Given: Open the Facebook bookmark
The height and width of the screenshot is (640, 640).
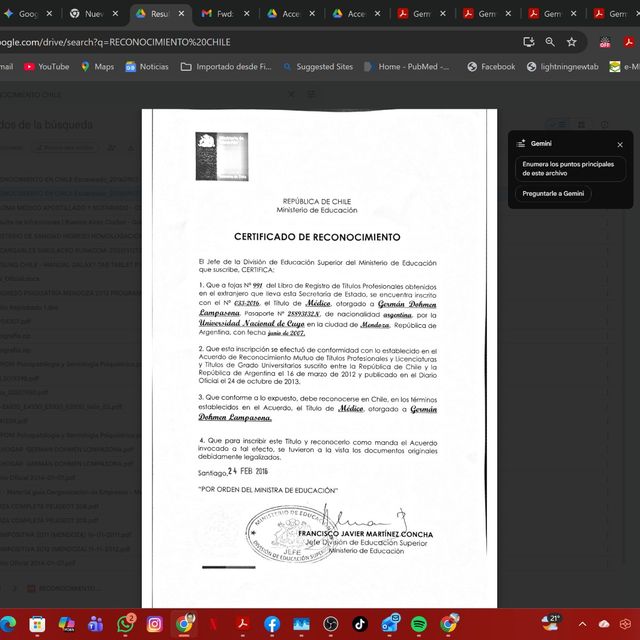Looking at the screenshot, I should (x=491, y=67).
